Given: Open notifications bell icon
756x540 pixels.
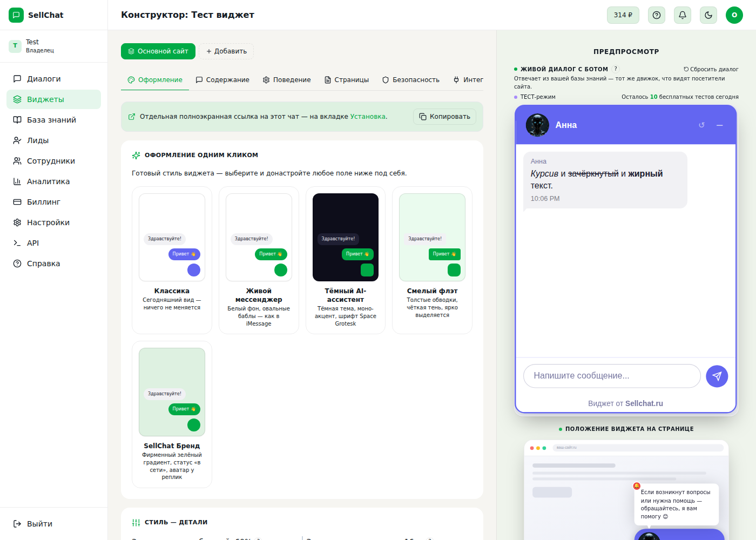Looking at the screenshot, I should tap(683, 15).
